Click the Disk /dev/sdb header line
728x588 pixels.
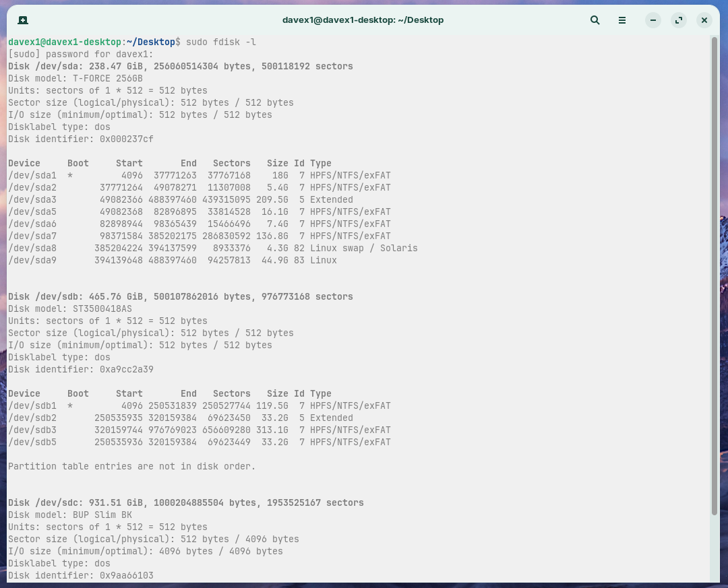coord(180,296)
